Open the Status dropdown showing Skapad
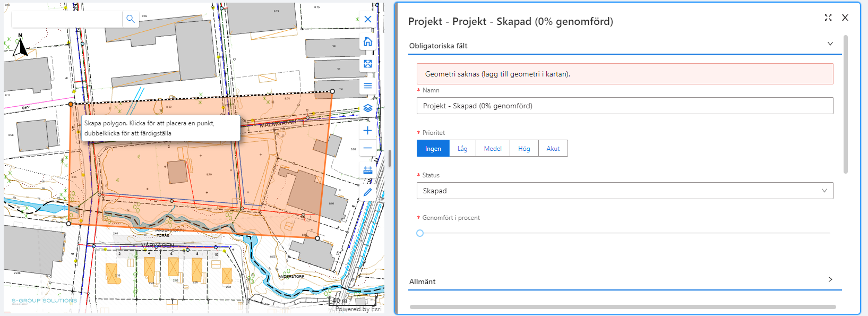This screenshot has width=868, height=316. (x=624, y=191)
